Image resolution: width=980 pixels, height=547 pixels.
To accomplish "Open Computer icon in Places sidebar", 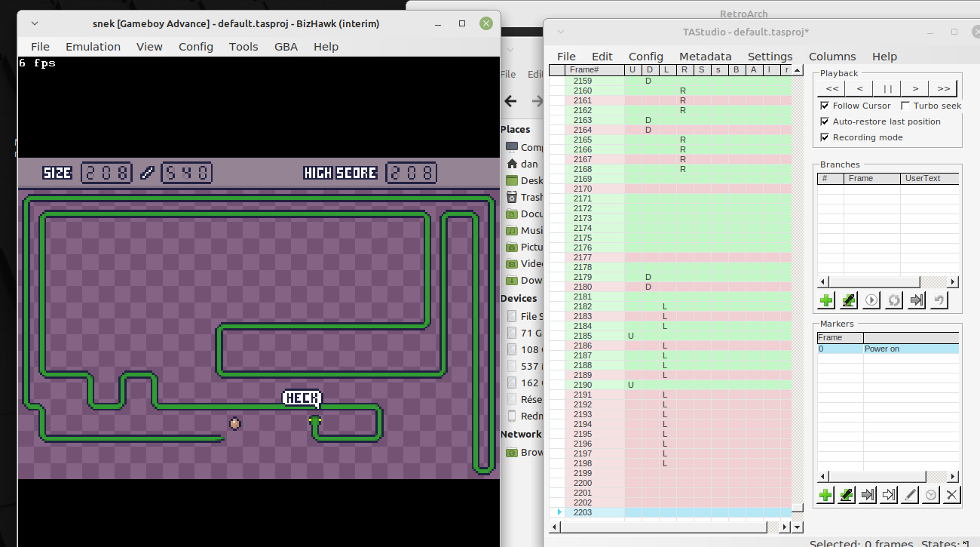I will pos(512,147).
